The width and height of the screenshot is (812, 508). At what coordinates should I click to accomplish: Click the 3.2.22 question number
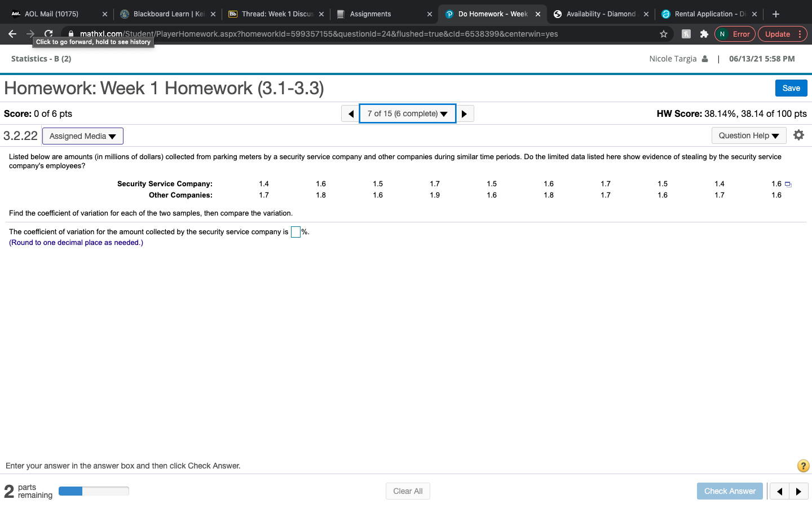pos(20,135)
